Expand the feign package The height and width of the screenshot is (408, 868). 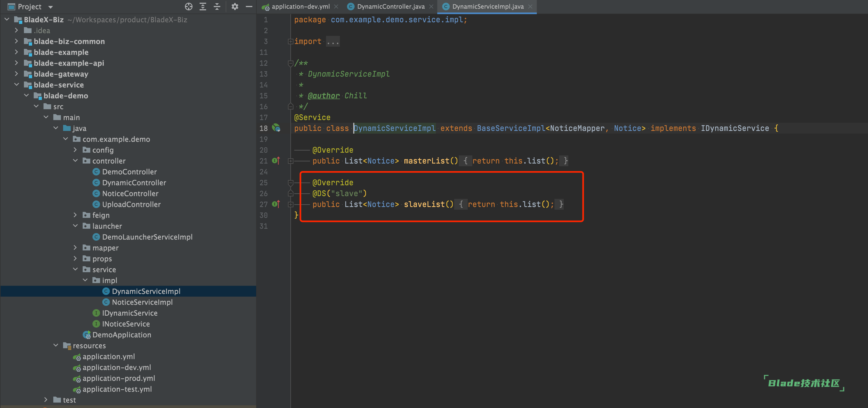[x=75, y=215]
